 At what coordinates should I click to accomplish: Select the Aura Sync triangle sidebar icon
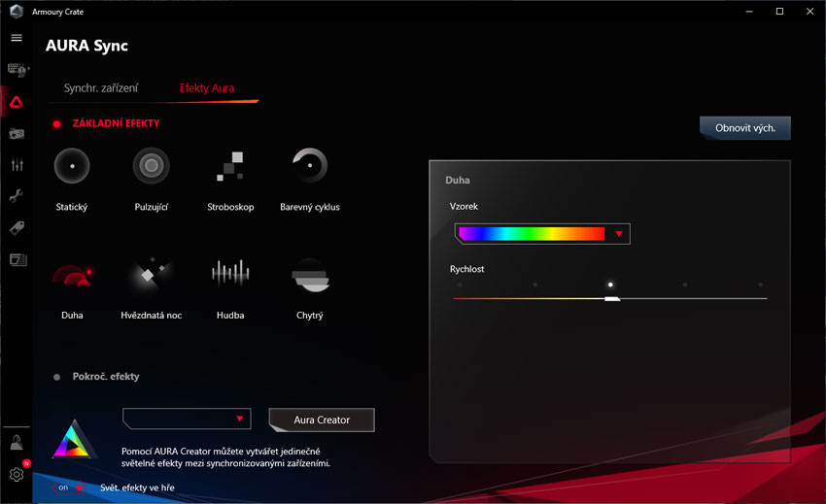click(17, 102)
